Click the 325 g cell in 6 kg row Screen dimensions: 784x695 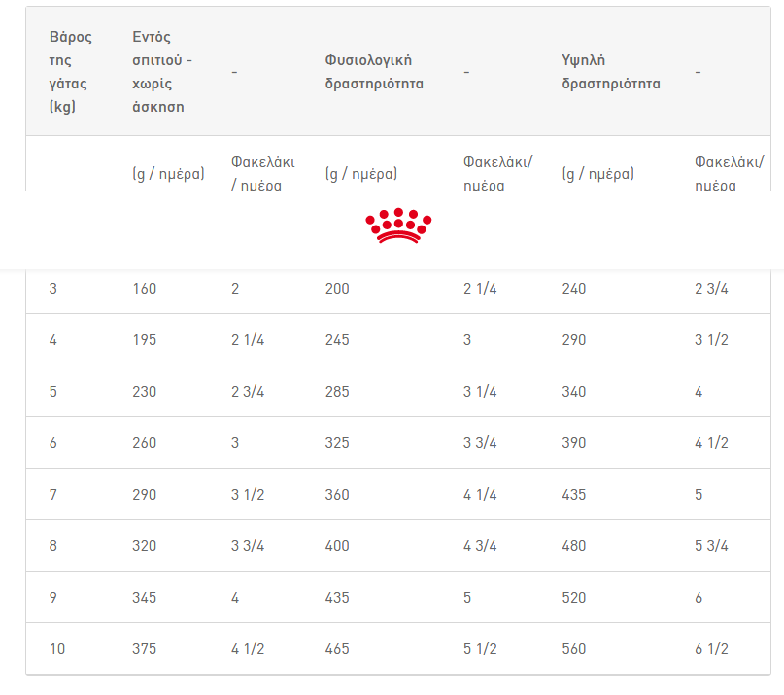(x=337, y=443)
